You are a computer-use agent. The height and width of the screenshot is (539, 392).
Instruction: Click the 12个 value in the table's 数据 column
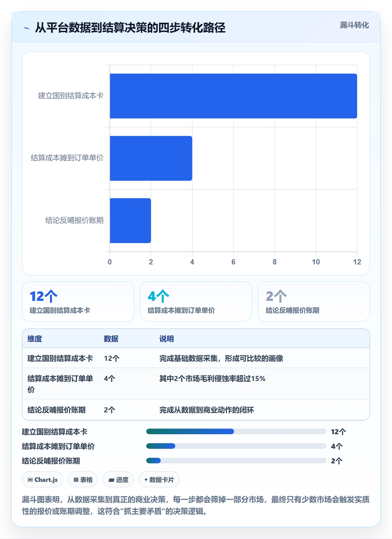(112, 358)
